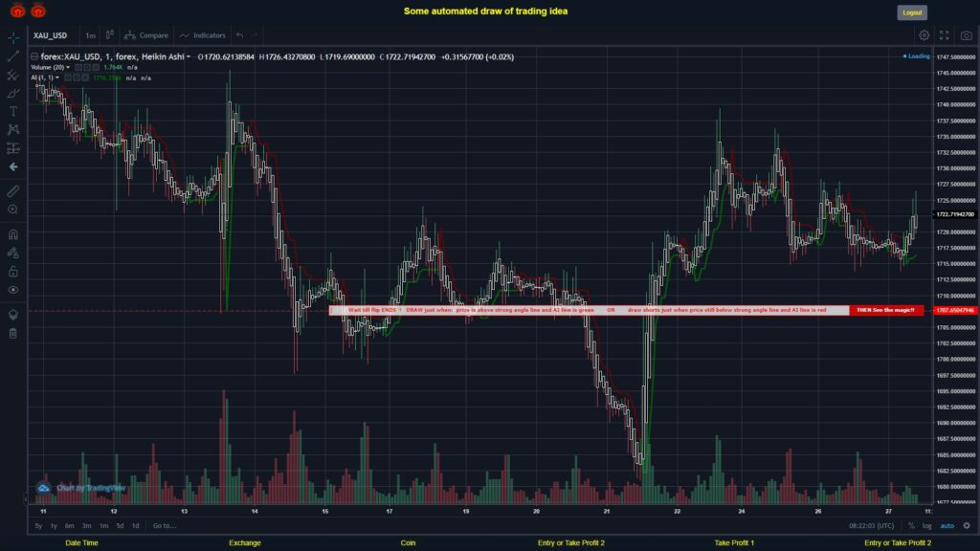Click the current price label 1722.71942700

coord(955,214)
